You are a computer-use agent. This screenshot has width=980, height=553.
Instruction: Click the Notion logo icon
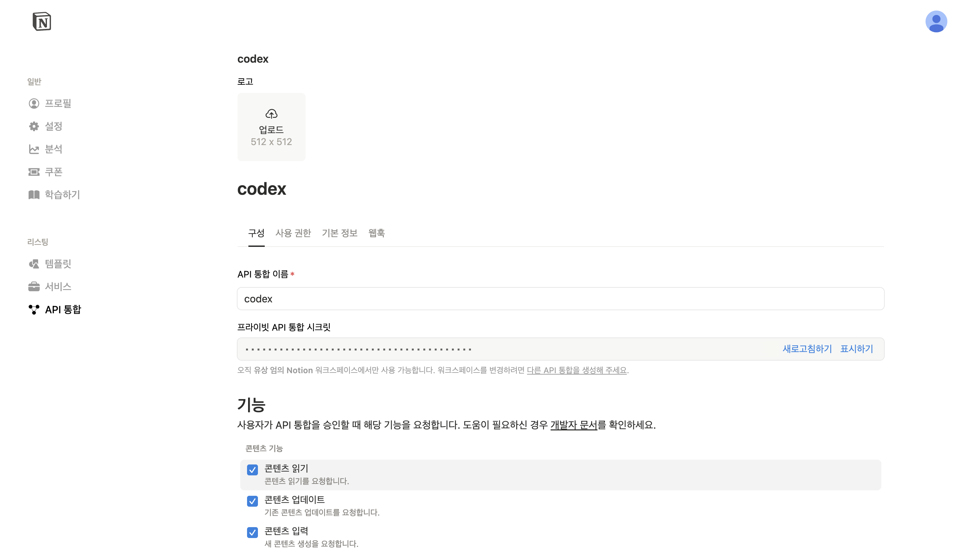click(x=42, y=21)
